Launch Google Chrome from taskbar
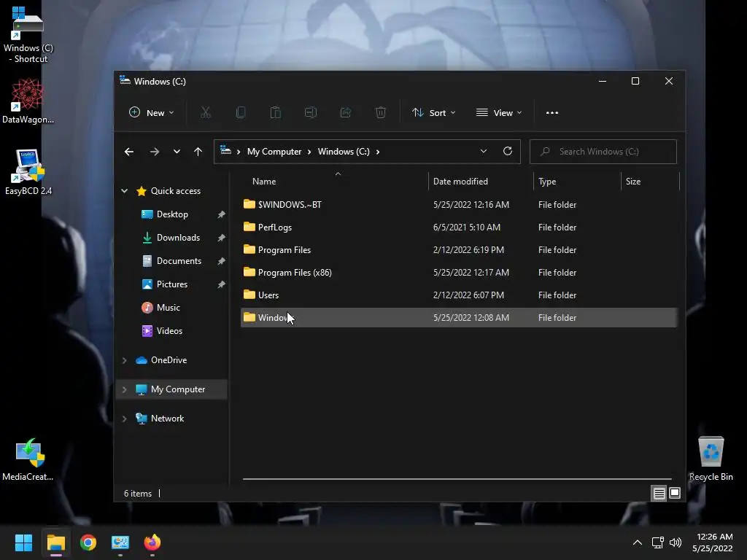This screenshot has width=747, height=560. pos(88,542)
